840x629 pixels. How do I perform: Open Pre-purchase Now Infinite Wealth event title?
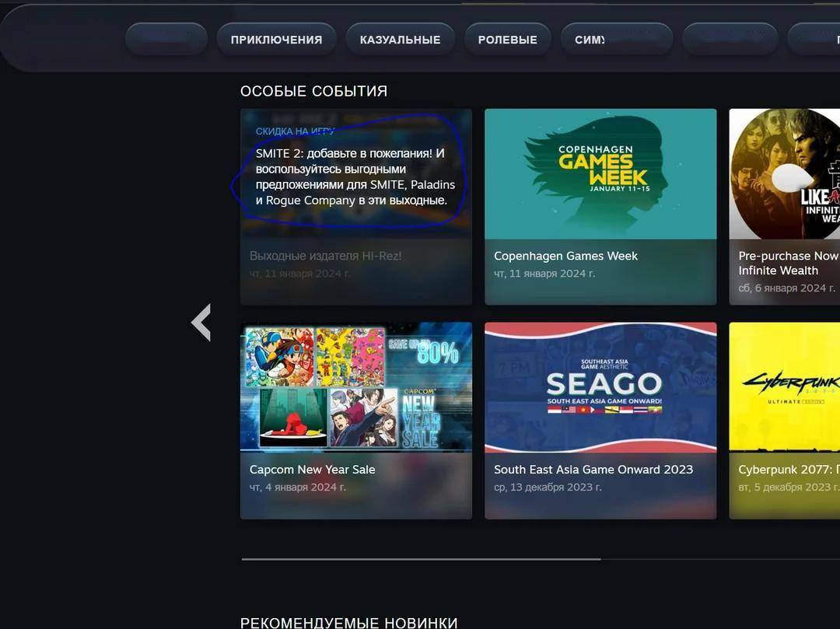tap(787, 263)
